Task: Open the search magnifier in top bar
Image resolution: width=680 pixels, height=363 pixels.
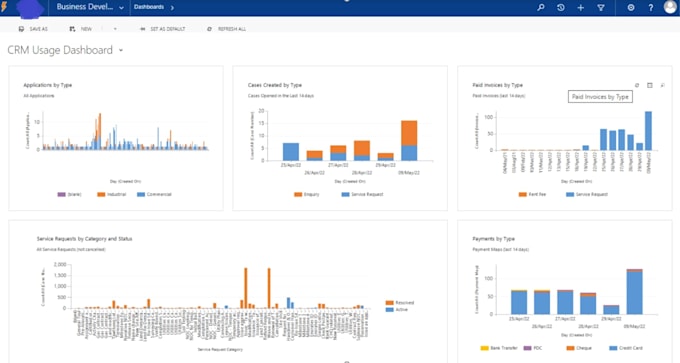Action: point(541,7)
